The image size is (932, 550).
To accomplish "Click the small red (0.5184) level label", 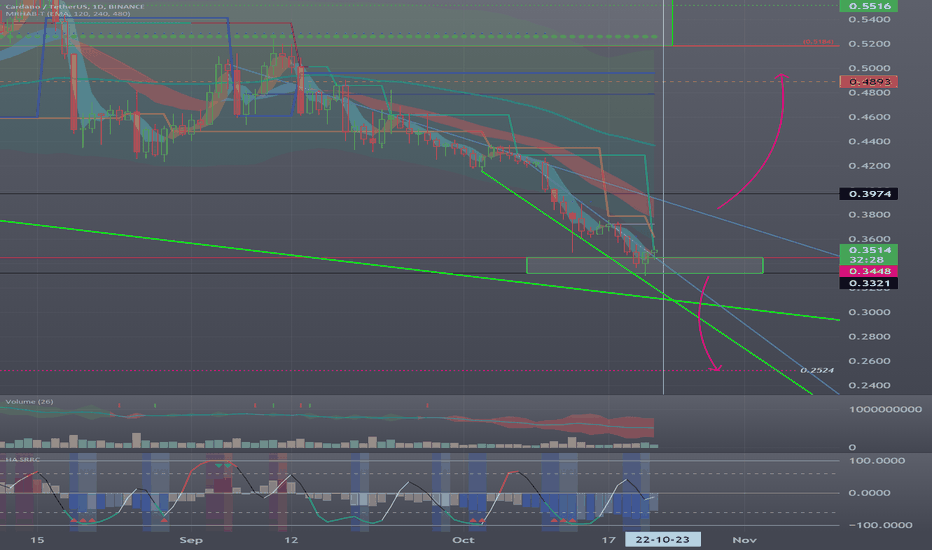I will point(818,42).
